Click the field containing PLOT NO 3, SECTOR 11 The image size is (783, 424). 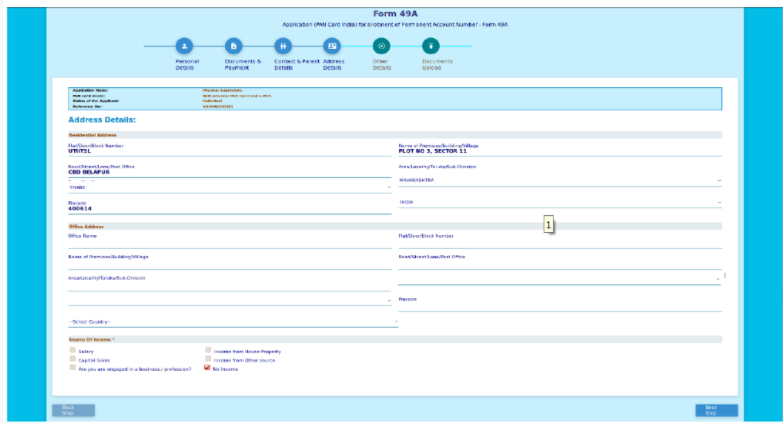(x=560, y=149)
